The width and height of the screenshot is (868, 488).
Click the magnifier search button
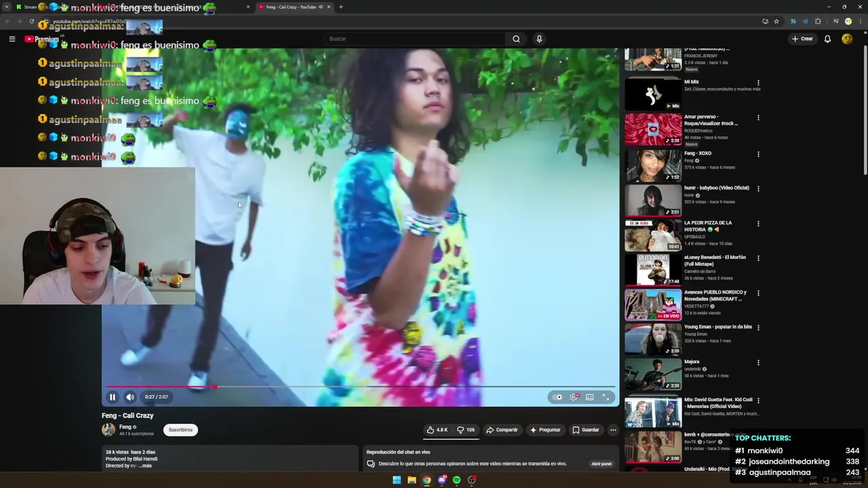point(516,39)
